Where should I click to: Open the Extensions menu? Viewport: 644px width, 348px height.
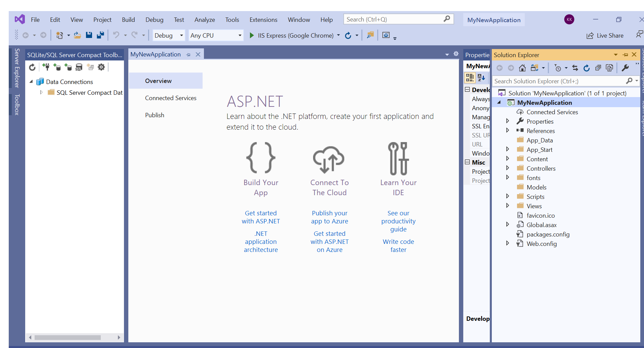263,19
